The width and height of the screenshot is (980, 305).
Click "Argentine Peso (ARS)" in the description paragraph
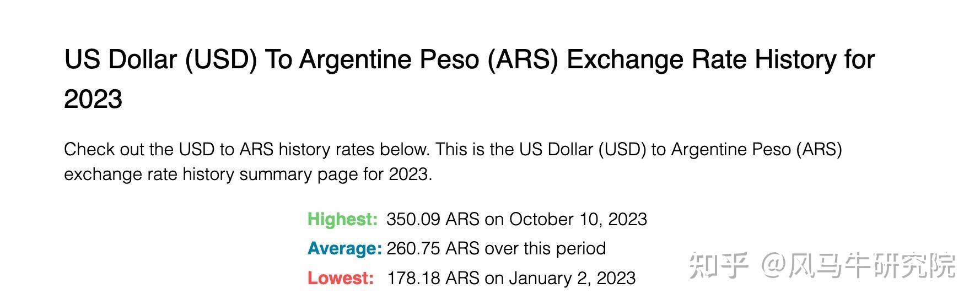click(x=756, y=149)
